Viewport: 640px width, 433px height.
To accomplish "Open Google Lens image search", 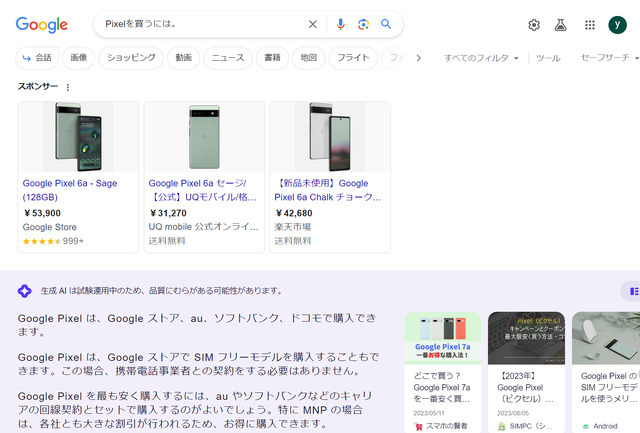I will click(x=363, y=24).
